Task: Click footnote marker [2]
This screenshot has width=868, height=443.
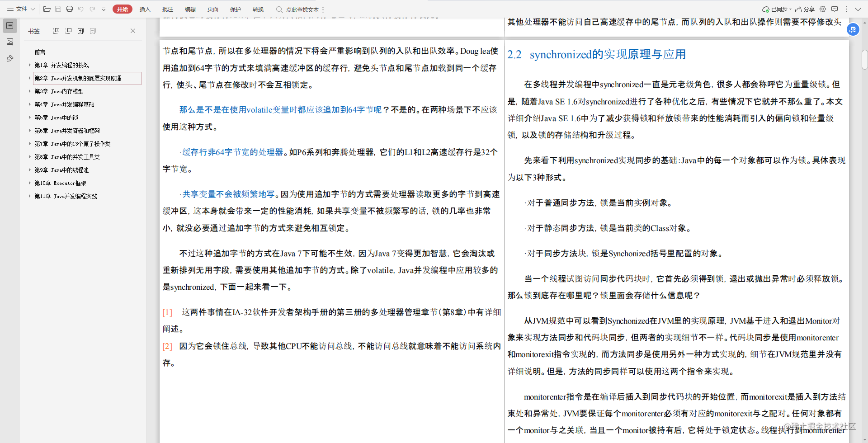Action: coord(167,346)
